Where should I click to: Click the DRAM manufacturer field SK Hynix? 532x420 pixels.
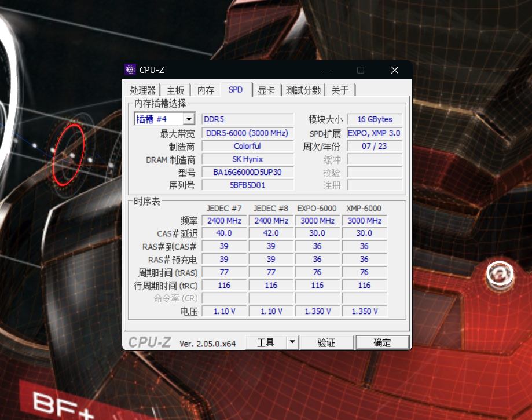(x=247, y=159)
